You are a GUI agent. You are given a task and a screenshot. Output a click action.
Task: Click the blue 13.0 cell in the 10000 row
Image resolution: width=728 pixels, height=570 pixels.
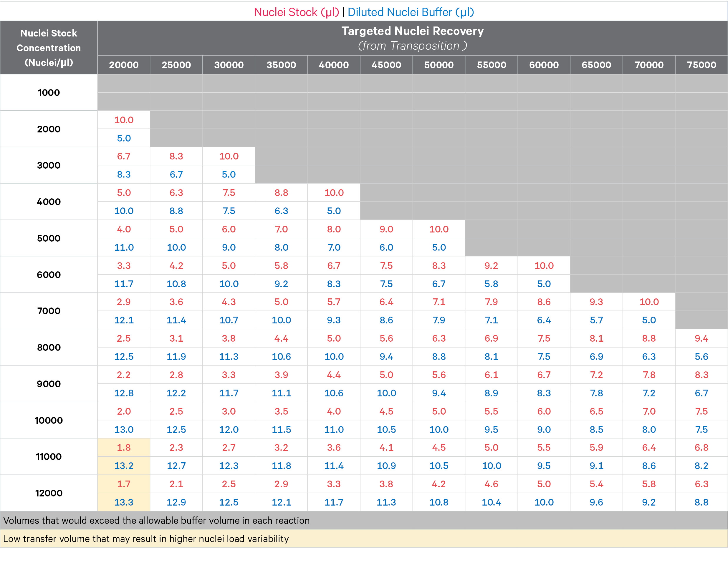pos(124,429)
